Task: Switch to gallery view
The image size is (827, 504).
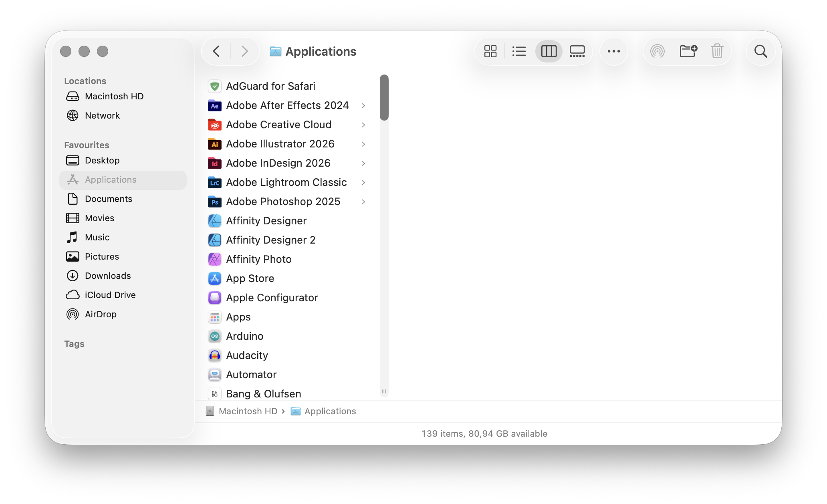Action: point(577,51)
